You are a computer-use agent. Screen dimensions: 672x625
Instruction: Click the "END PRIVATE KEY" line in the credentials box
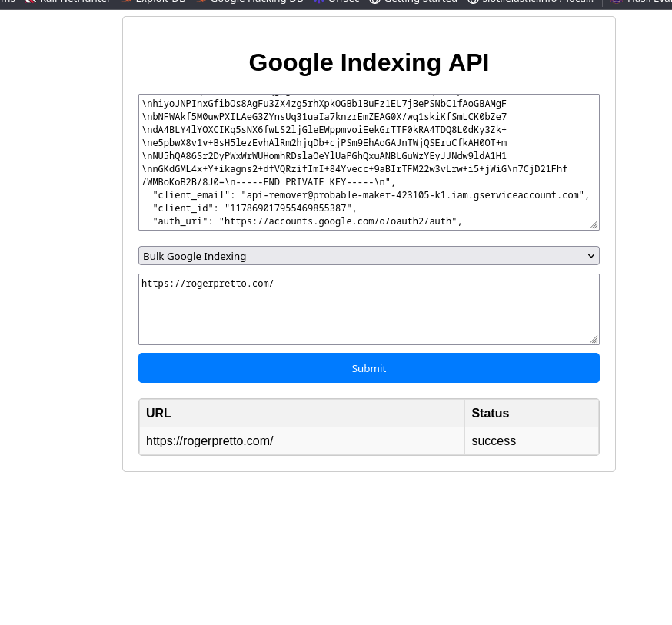click(x=268, y=182)
